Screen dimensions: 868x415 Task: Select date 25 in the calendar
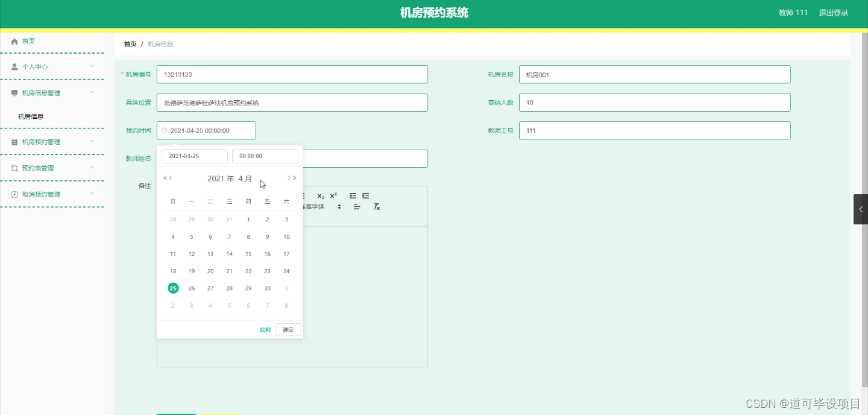[173, 288]
